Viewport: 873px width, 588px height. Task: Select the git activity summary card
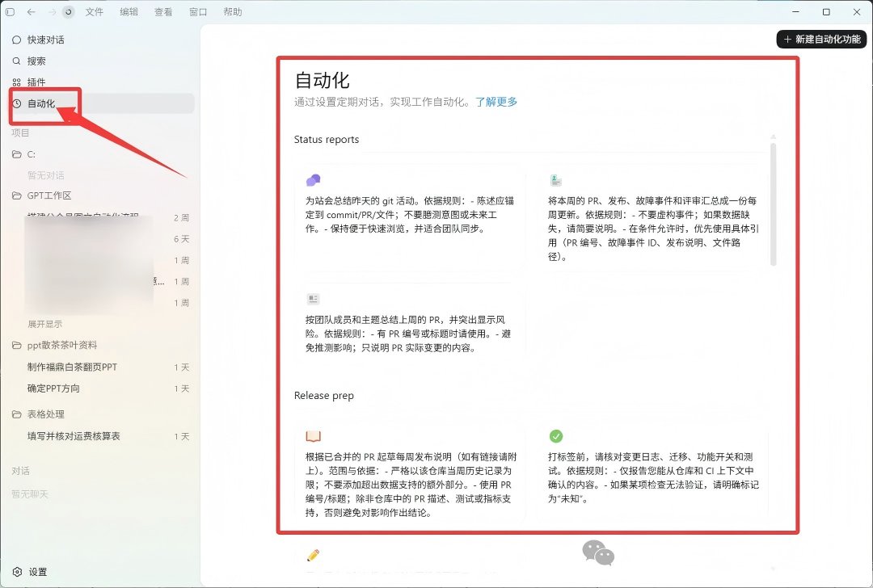tap(410, 214)
